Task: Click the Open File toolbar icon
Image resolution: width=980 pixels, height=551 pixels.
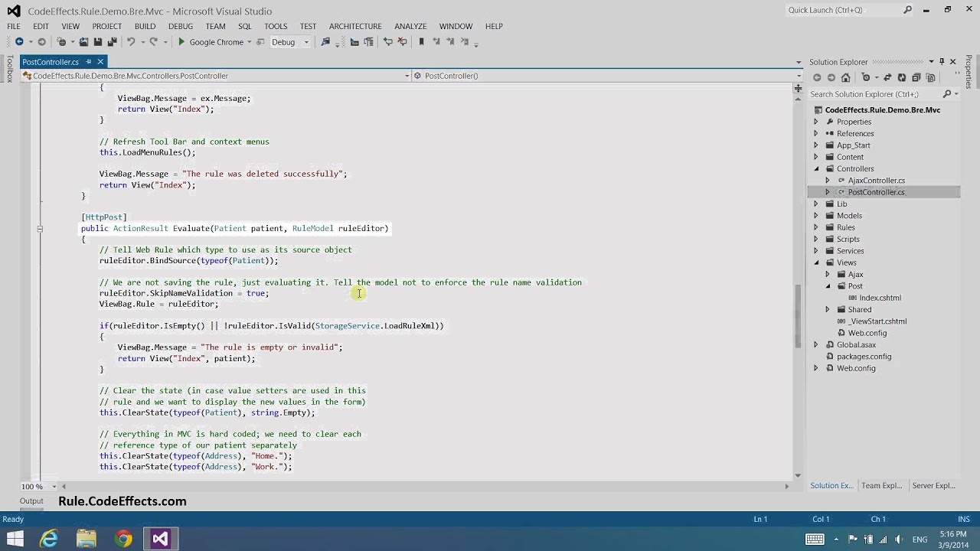Action: (x=83, y=42)
